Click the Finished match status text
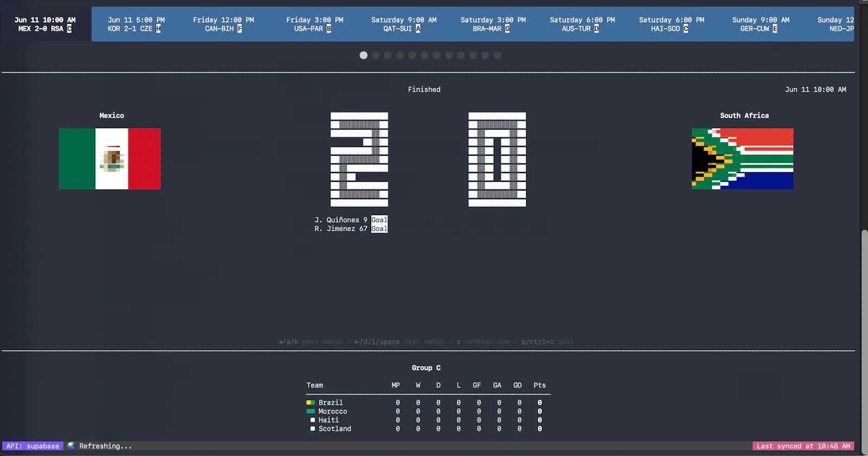This screenshot has height=456, width=868. [x=424, y=90]
